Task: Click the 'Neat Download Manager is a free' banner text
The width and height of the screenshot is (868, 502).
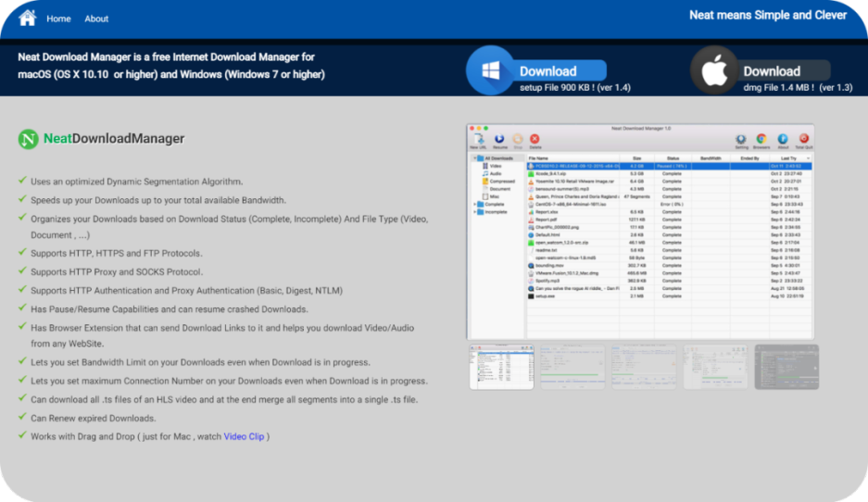Action: (x=171, y=66)
